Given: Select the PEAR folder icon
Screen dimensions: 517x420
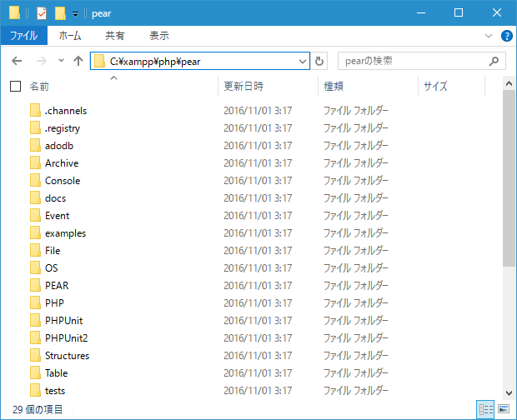Looking at the screenshot, I should pos(35,285).
